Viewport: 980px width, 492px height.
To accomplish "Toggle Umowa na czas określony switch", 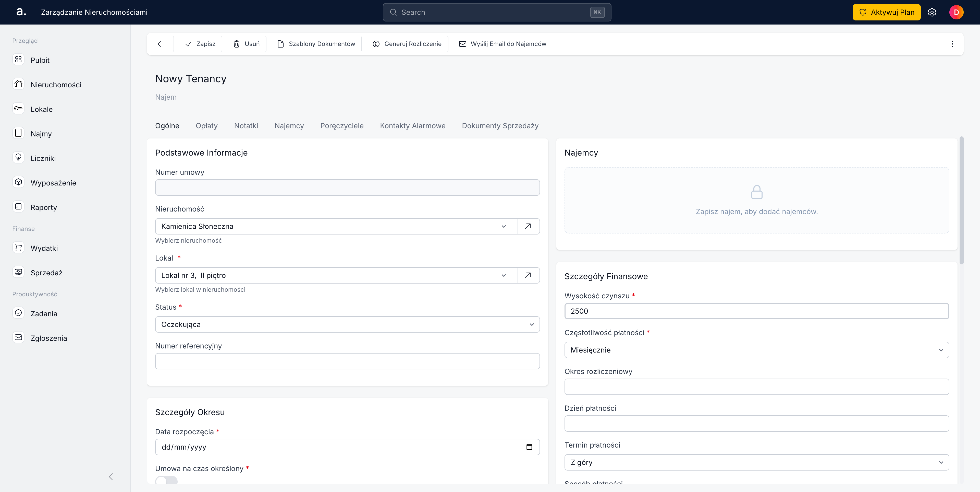I will click(166, 480).
